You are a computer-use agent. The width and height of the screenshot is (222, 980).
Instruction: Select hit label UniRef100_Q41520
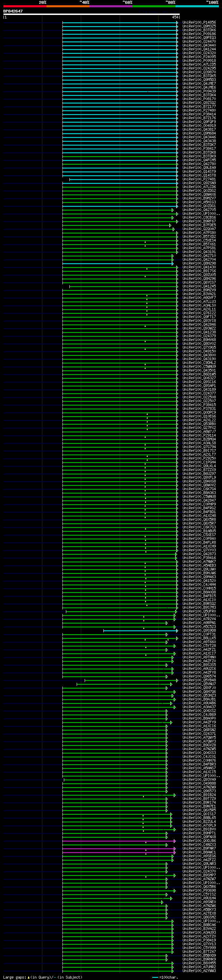click(x=199, y=581)
